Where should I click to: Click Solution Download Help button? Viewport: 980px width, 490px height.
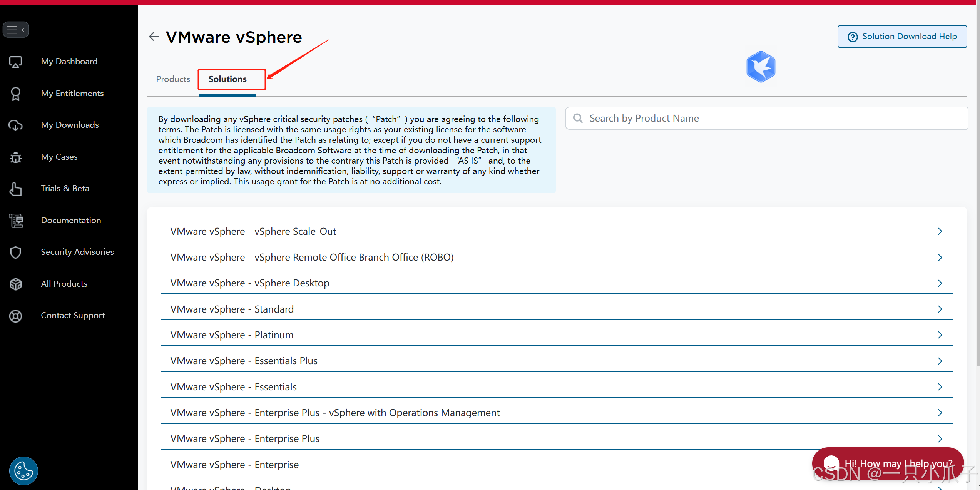click(902, 37)
